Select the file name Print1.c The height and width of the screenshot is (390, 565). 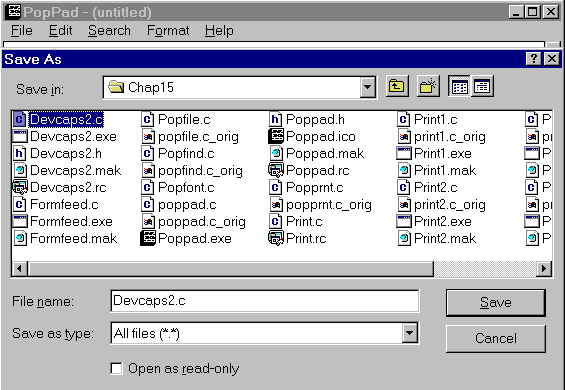pyautogui.click(x=436, y=119)
